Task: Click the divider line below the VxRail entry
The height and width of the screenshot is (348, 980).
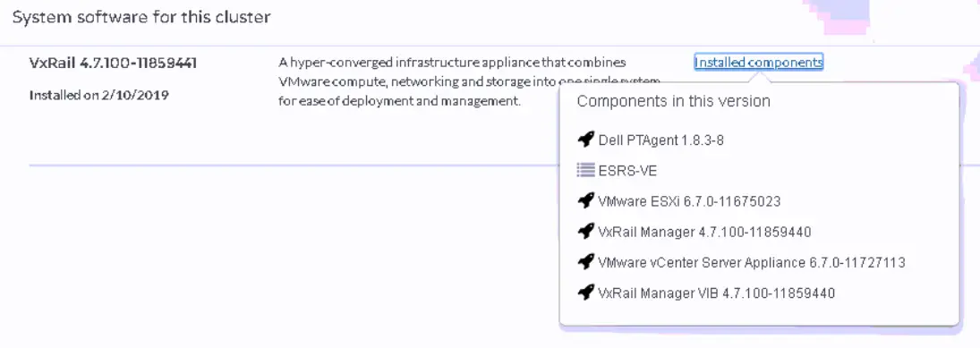Action: tap(294, 166)
